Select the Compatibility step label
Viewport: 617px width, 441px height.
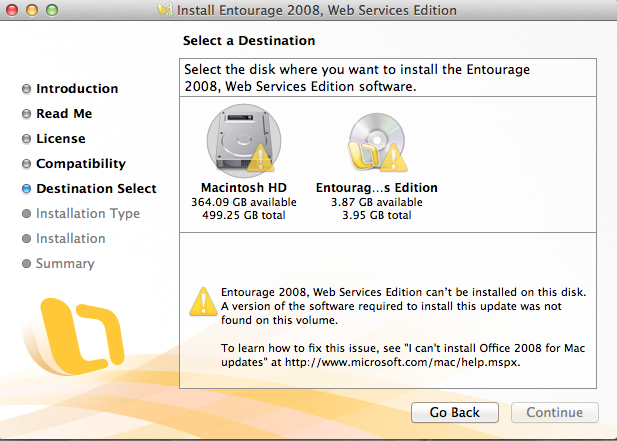tap(81, 164)
